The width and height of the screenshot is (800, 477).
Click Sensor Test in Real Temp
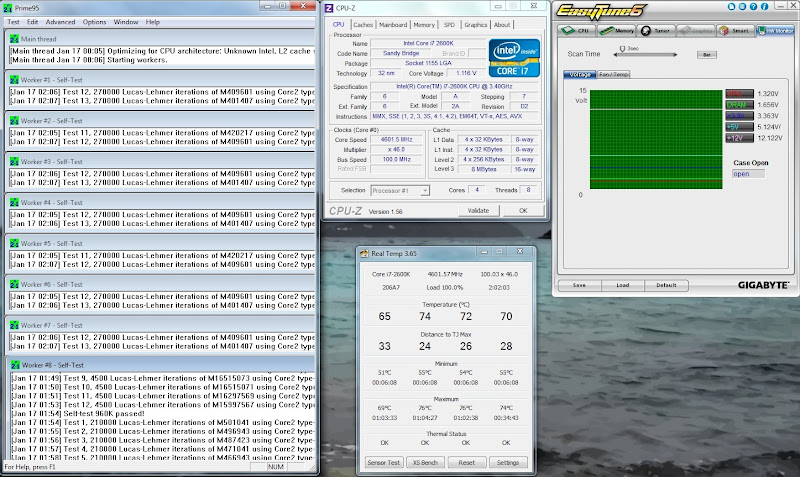pos(384,463)
